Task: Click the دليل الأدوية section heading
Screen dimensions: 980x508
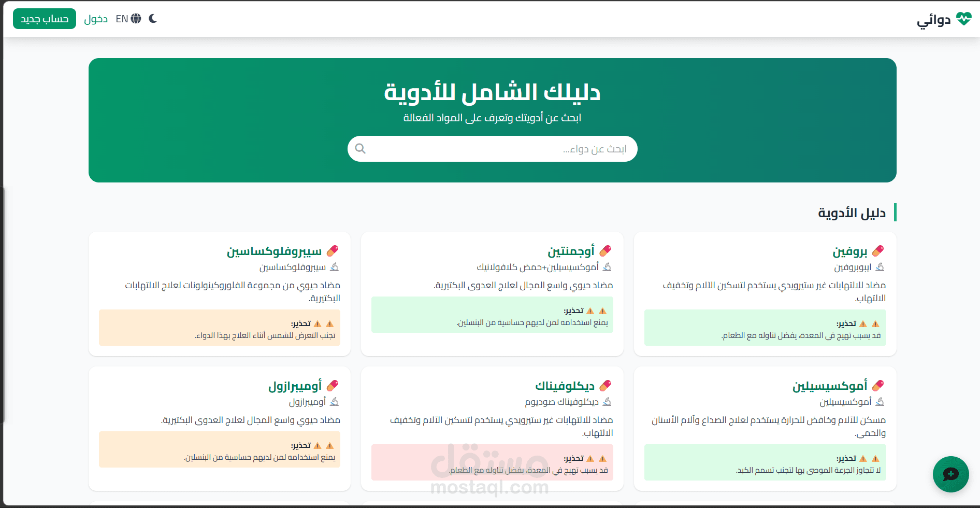Action: pos(852,213)
